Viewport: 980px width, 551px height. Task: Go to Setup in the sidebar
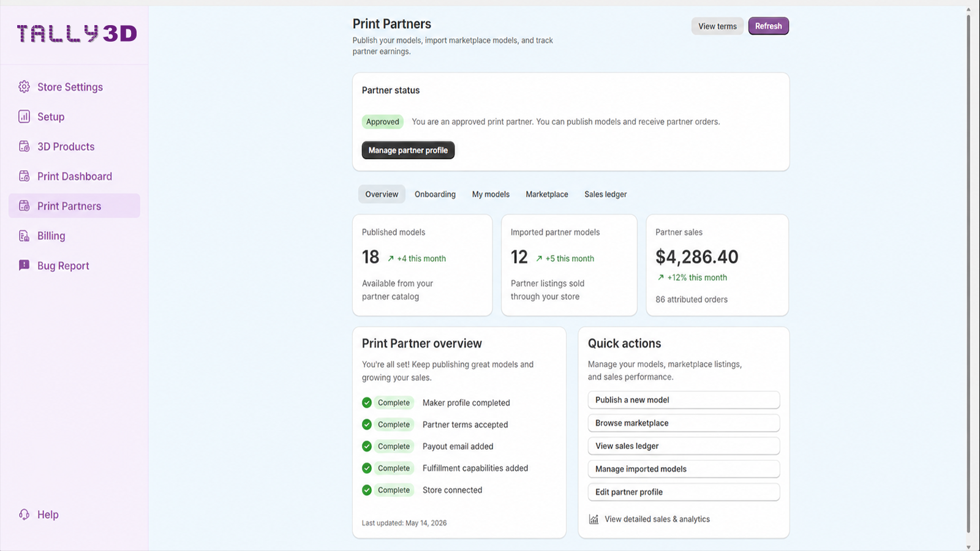click(74, 116)
